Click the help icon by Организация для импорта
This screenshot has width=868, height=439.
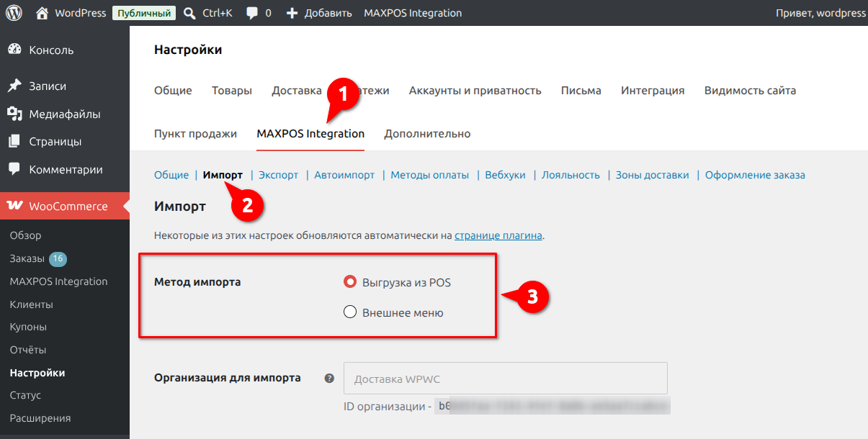(329, 378)
